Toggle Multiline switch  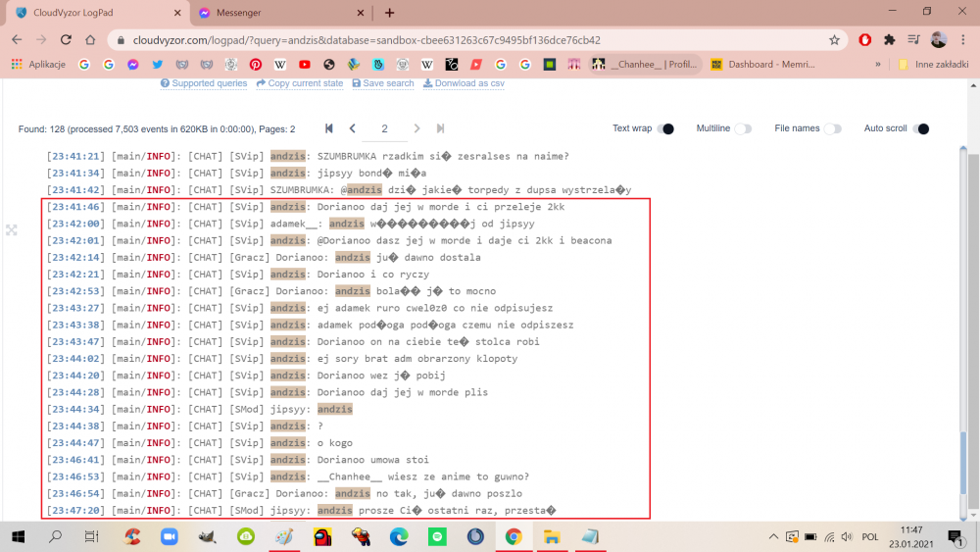[743, 128]
